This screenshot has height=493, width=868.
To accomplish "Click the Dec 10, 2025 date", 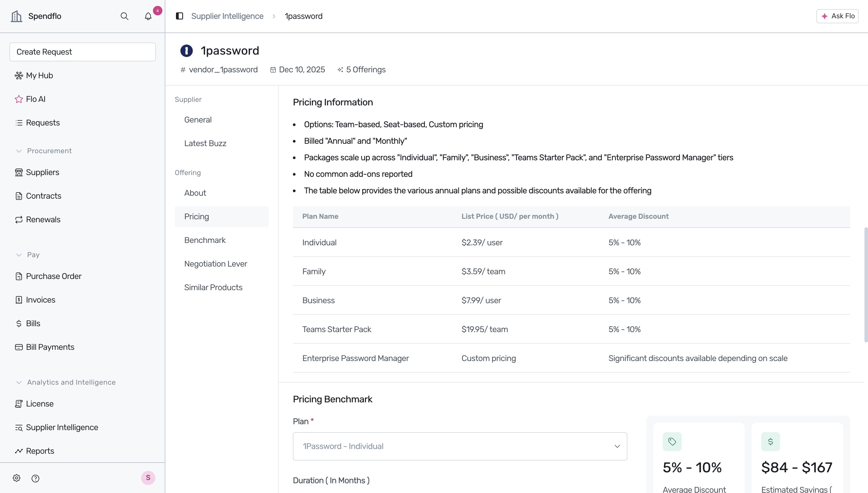I will pos(302,69).
